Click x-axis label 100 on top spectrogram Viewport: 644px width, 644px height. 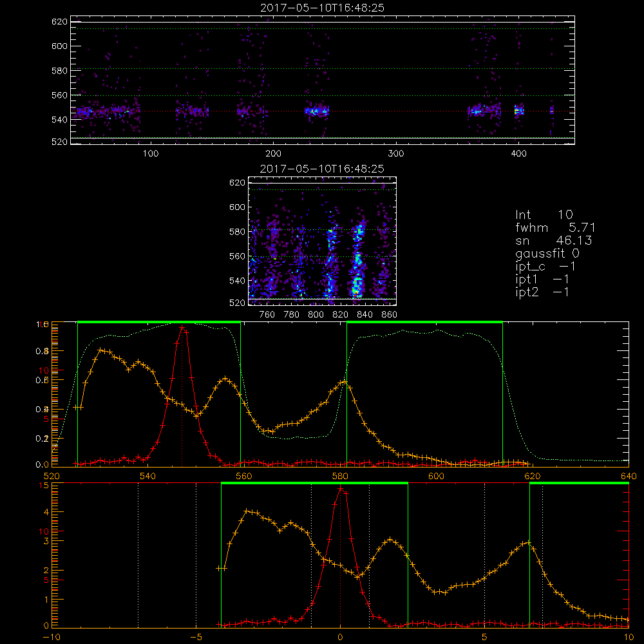pyautogui.click(x=151, y=154)
